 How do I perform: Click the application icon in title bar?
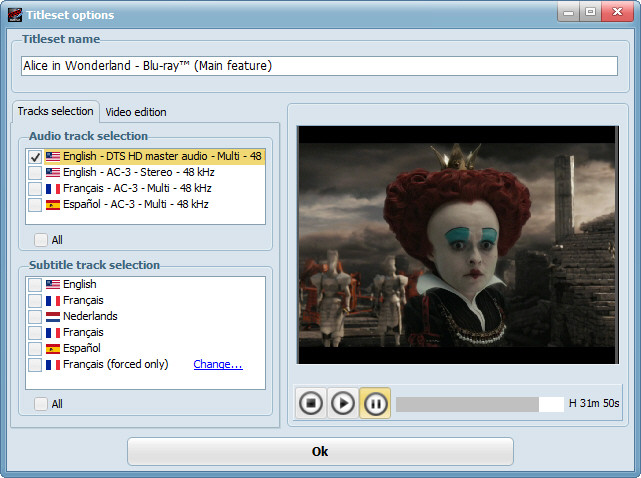[x=15, y=15]
